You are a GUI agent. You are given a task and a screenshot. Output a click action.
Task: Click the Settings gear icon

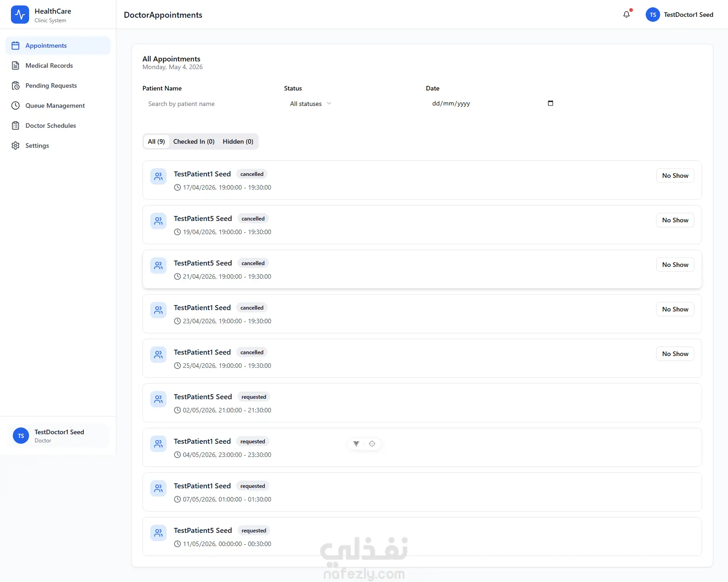tap(15, 145)
